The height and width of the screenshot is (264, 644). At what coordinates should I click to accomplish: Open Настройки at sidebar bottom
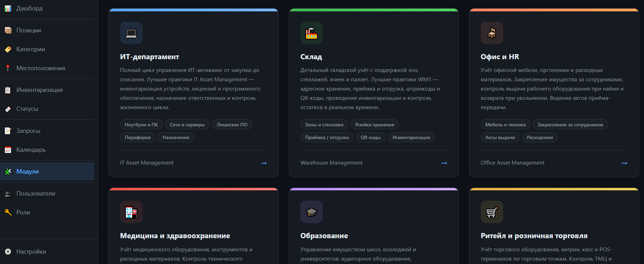click(47, 252)
